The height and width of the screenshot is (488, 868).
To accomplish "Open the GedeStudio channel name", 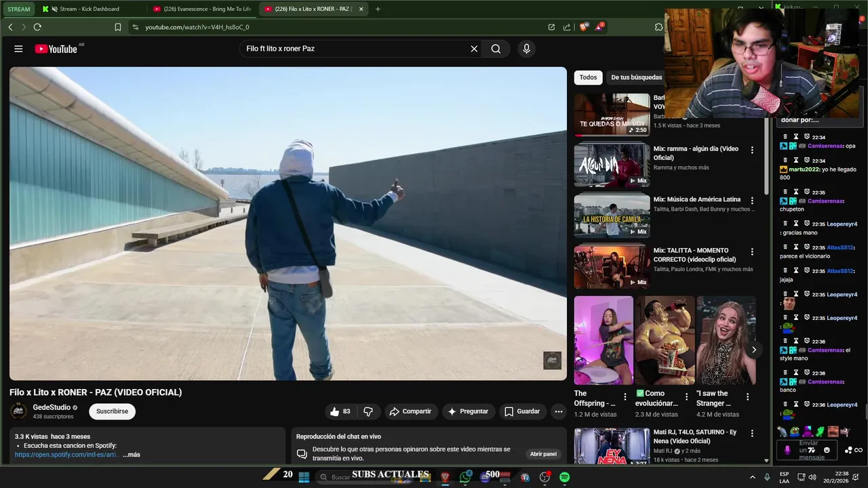I will (x=52, y=407).
